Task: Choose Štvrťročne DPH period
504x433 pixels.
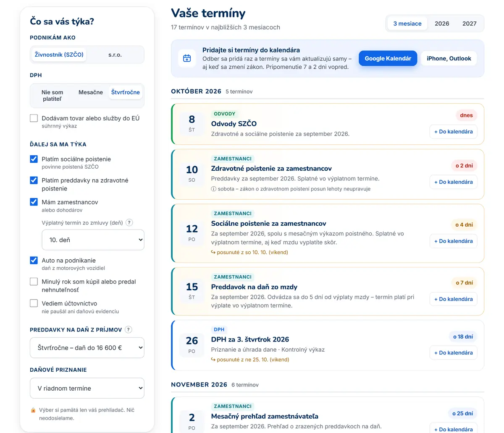Action: click(x=126, y=92)
